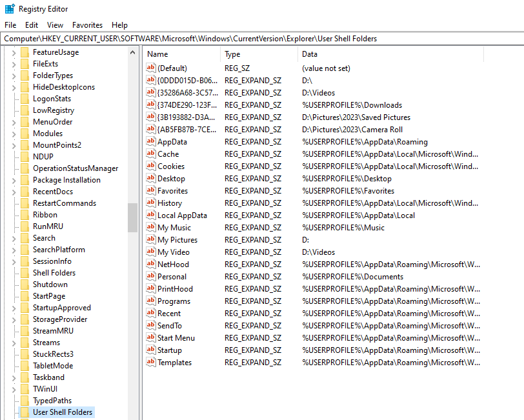Viewport: 524px width, 420px height.
Task: Open the Favorites menu
Action: 87,25
